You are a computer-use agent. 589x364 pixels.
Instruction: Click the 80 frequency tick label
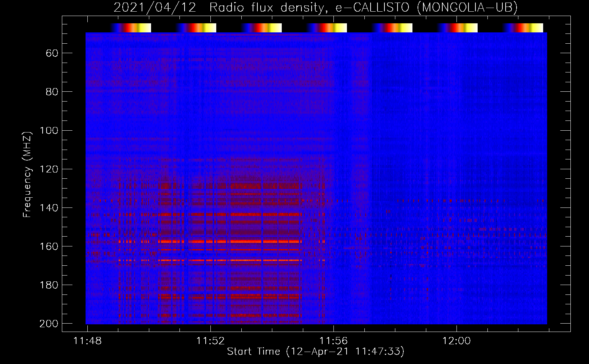coord(52,92)
